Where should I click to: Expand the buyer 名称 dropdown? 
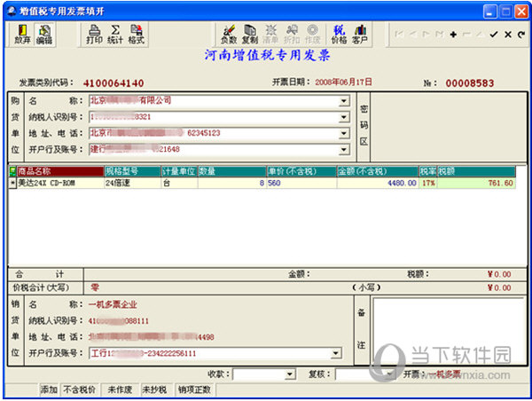click(343, 101)
